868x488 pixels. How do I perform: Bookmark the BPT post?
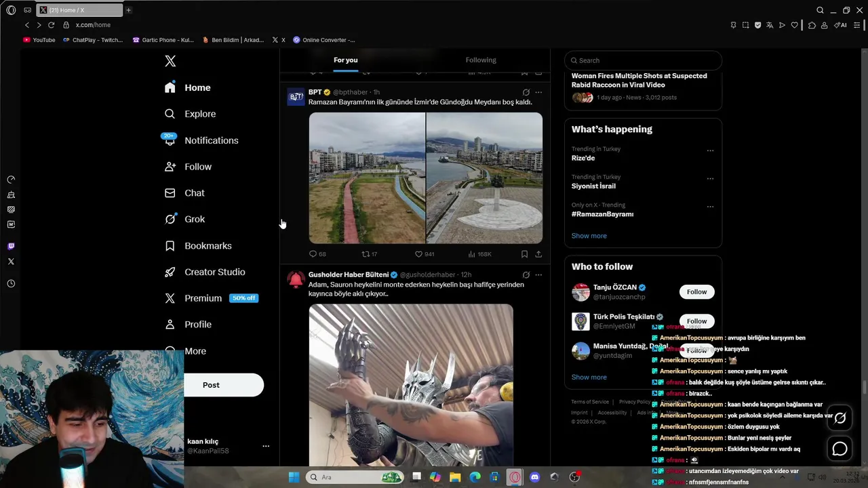click(524, 254)
